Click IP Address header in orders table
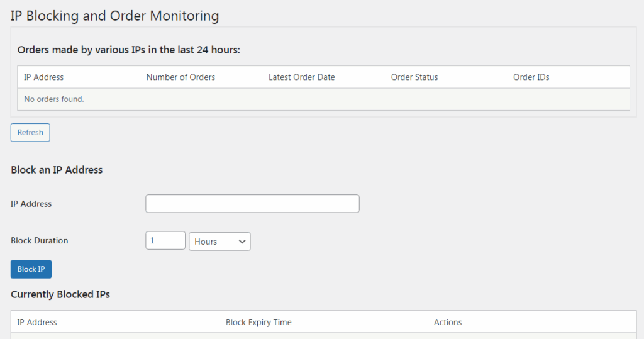This screenshot has height=339, width=644. click(43, 77)
